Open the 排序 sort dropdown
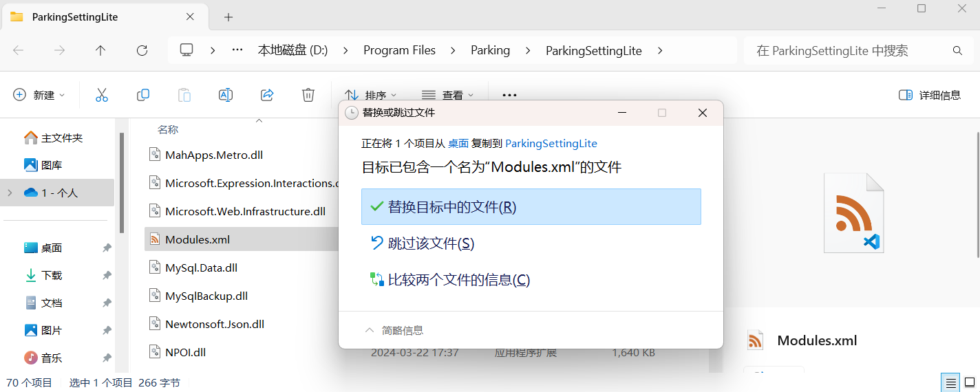The image size is (980, 392). (x=370, y=95)
